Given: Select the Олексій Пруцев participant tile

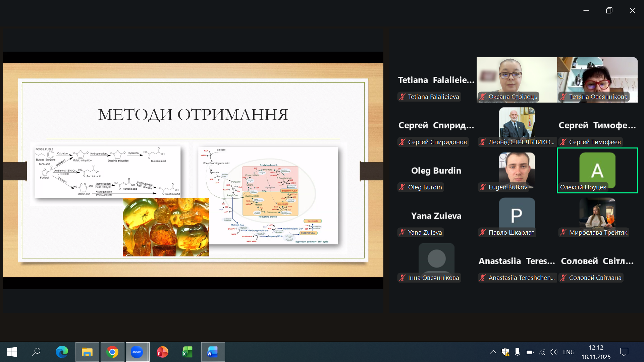Looking at the screenshot, I should (x=597, y=170).
